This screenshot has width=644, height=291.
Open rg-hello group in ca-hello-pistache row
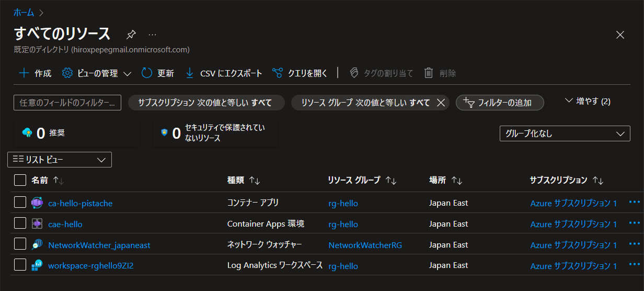point(343,203)
